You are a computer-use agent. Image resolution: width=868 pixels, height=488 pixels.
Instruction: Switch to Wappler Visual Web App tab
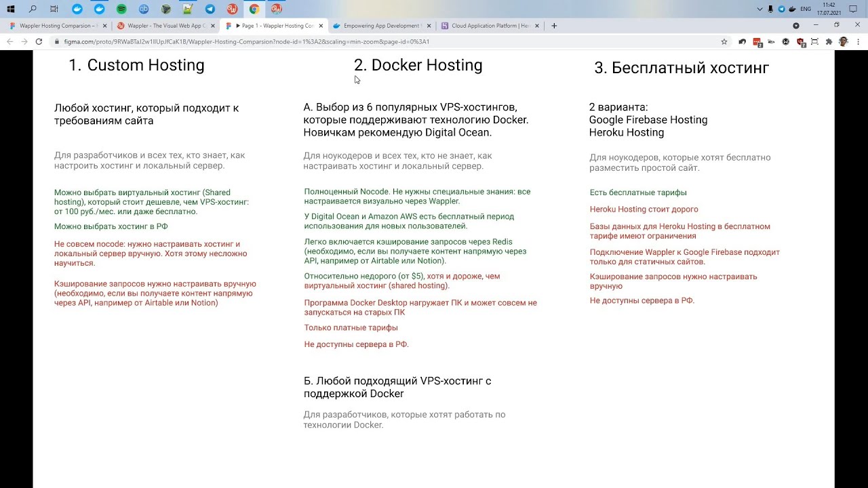point(165,26)
